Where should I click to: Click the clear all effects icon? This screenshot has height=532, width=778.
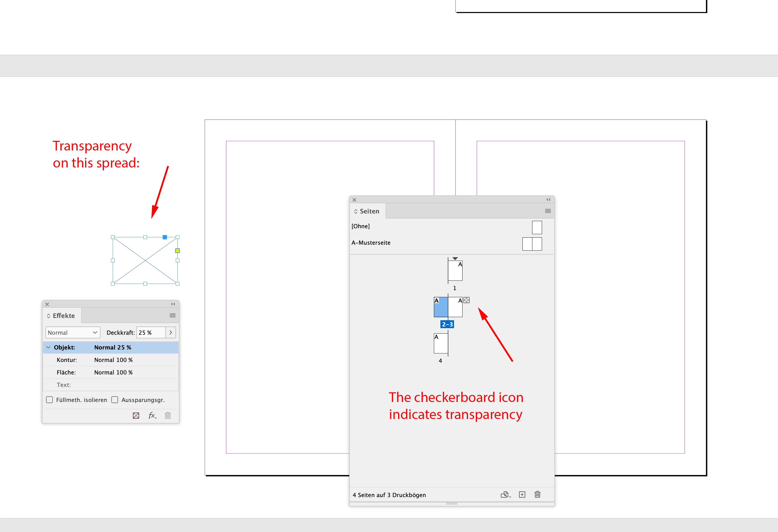coord(136,416)
